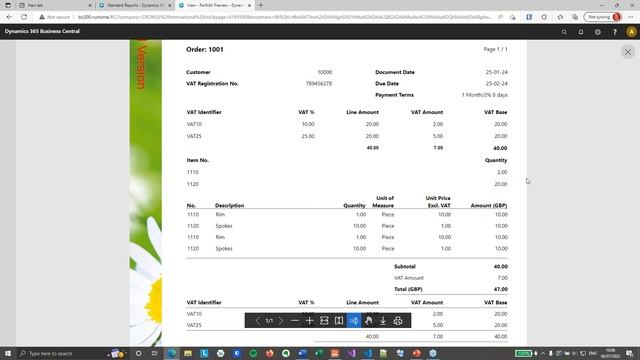
Task: Open Business Central settings gear
Action: (x=598, y=32)
